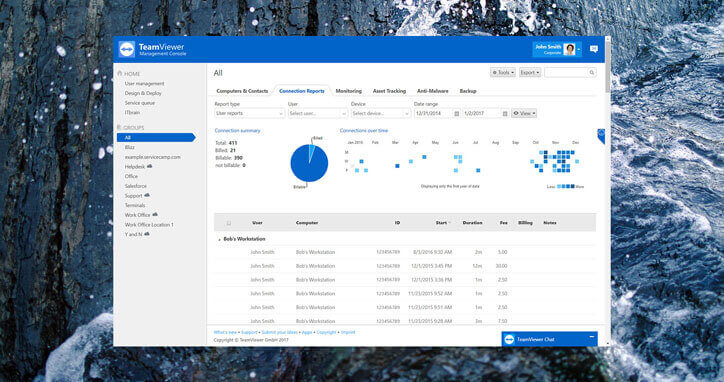724x382 pixels.
Task: Open ITbrain in sidebar
Action: [132, 113]
